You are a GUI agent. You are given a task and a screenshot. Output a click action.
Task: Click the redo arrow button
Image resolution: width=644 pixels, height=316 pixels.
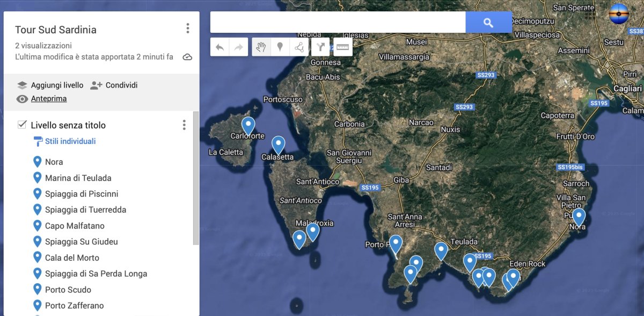tap(238, 47)
